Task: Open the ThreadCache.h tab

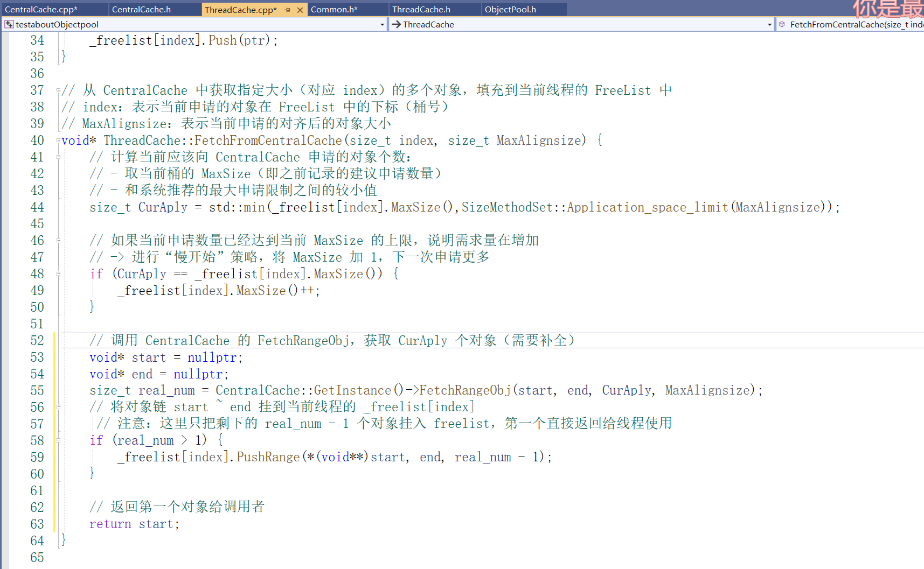Action: click(421, 9)
